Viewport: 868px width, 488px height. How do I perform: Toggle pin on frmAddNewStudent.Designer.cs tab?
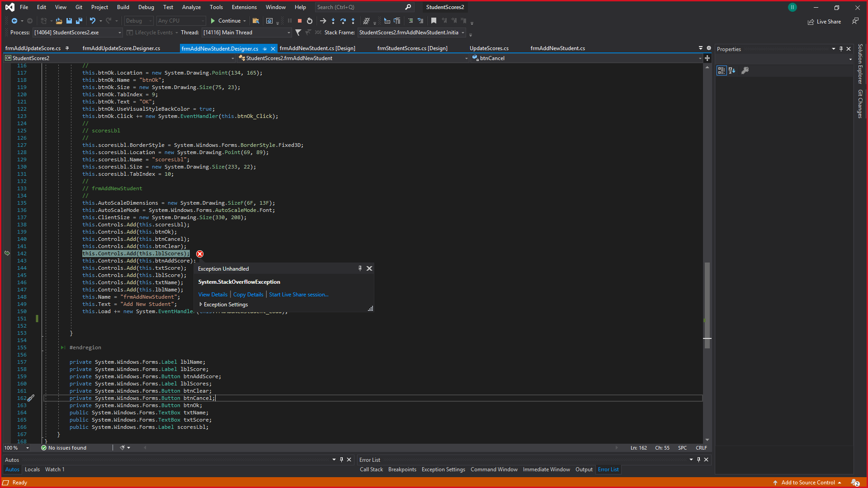[265, 49]
